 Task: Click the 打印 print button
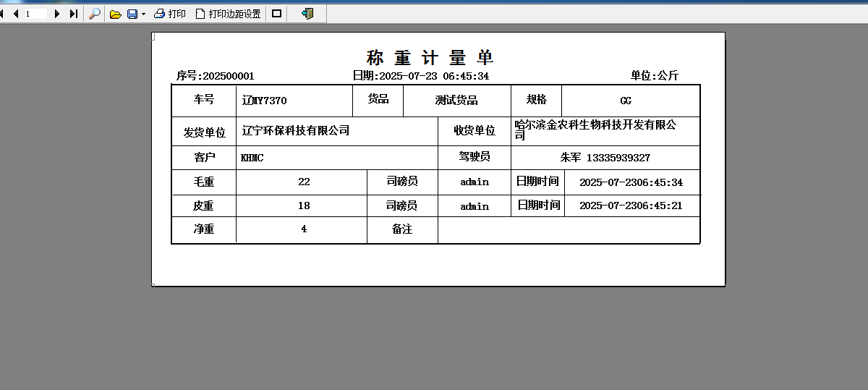(x=170, y=14)
